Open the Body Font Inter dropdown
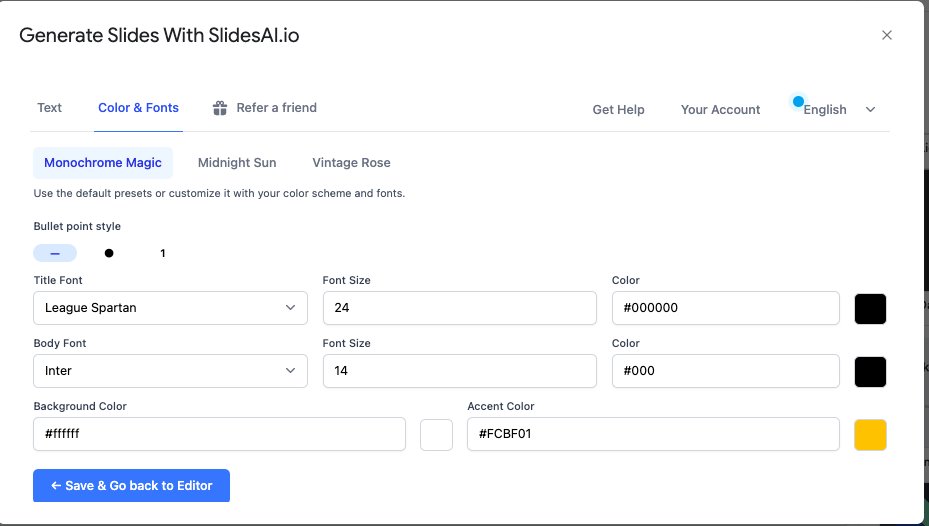 click(x=171, y=371)
